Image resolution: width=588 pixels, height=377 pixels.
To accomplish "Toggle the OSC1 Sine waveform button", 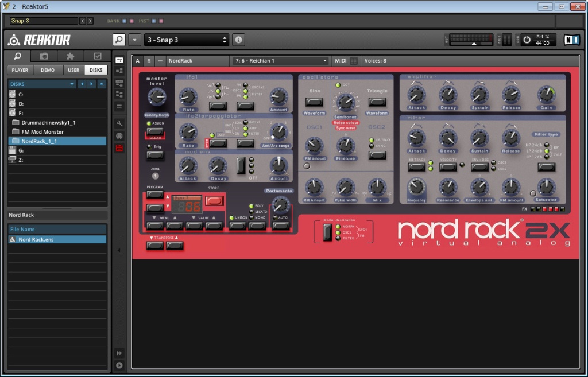I will (x=314, y=102).
